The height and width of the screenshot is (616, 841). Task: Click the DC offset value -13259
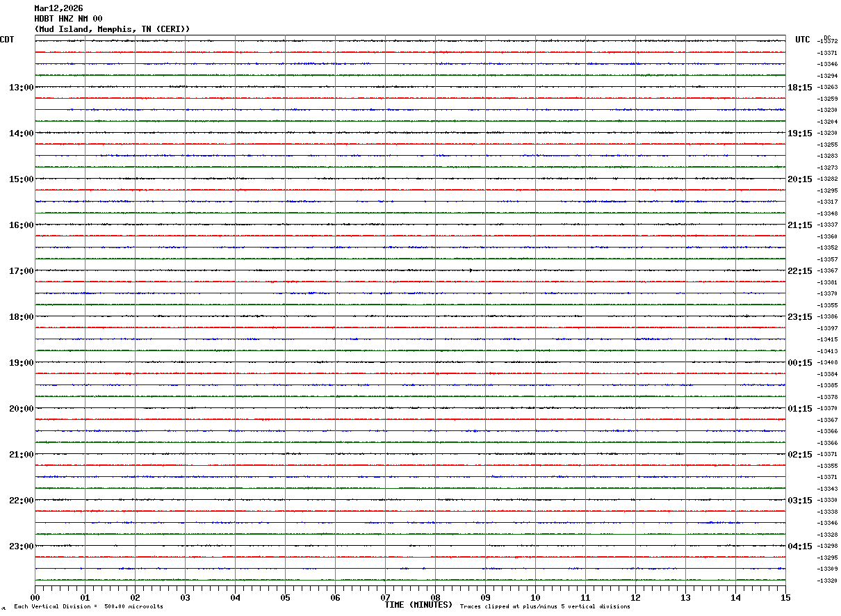[828, 99]
